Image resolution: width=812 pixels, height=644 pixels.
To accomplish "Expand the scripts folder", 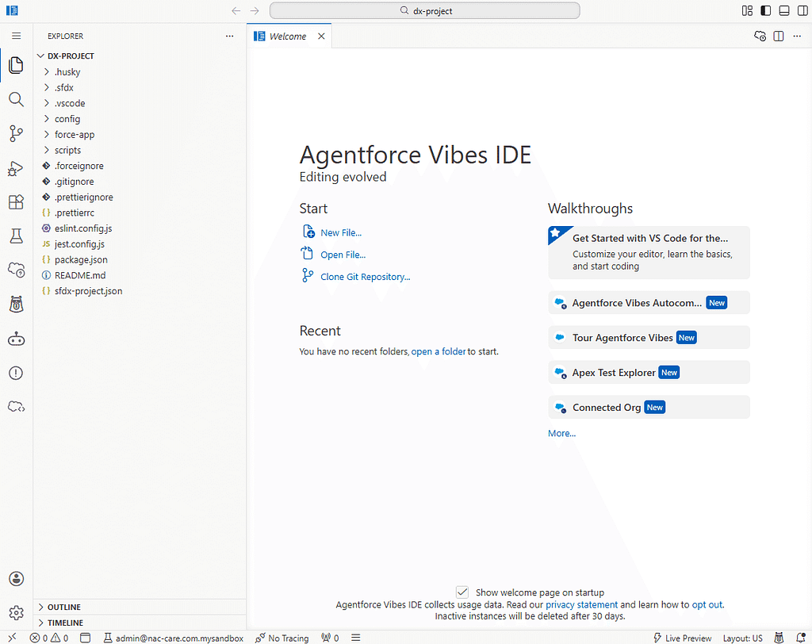I will tap(140, 150).
